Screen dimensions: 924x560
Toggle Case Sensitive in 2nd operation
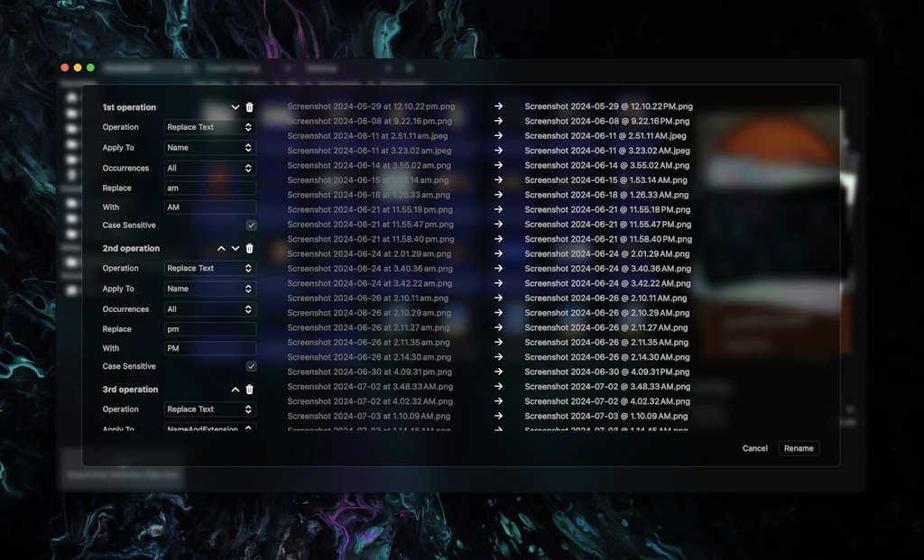tap(251, 366)
